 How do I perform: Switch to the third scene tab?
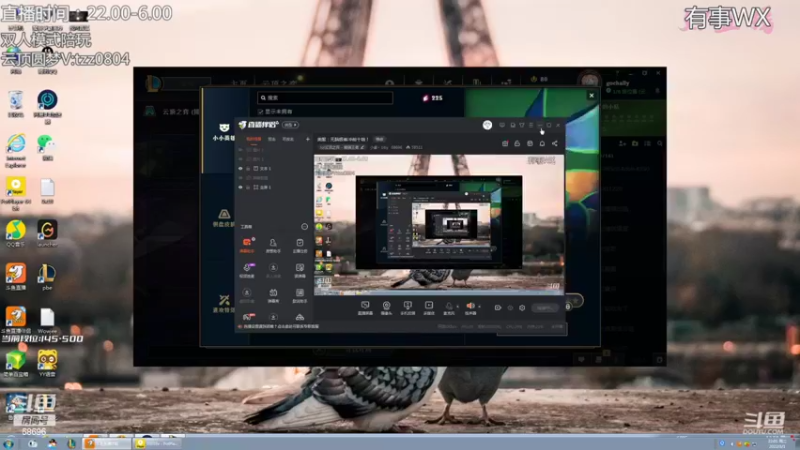tap(288, 139)
